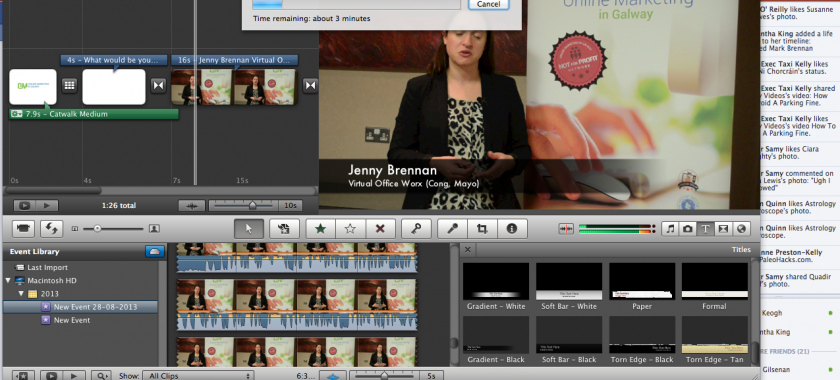Select New Event 28-08-2013
Viewport: 840px width, 380px height.
point(81,307)
